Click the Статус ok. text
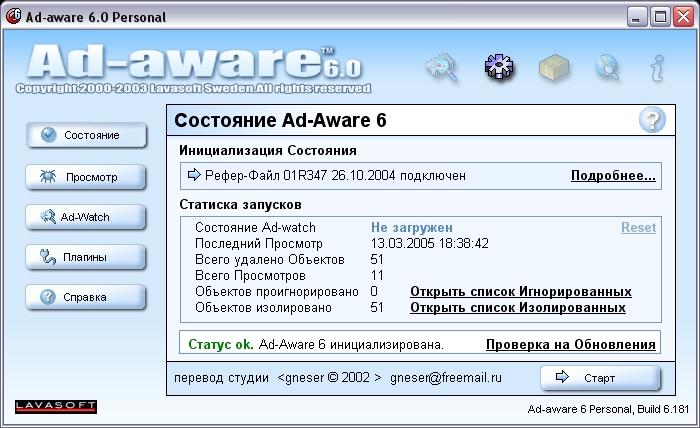Image resolution: width=700 pixels, height=428 pixels. click(x=221, y=345)
